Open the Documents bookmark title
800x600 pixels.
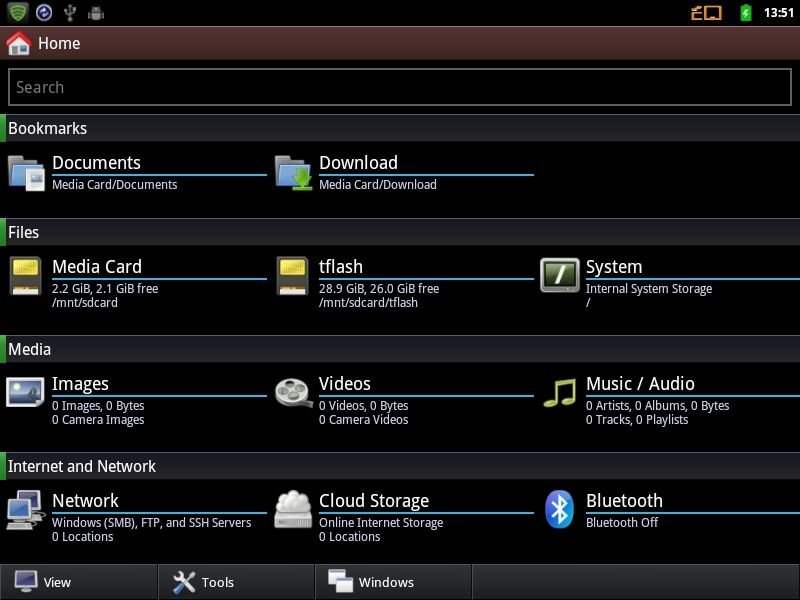coord(96,163)
